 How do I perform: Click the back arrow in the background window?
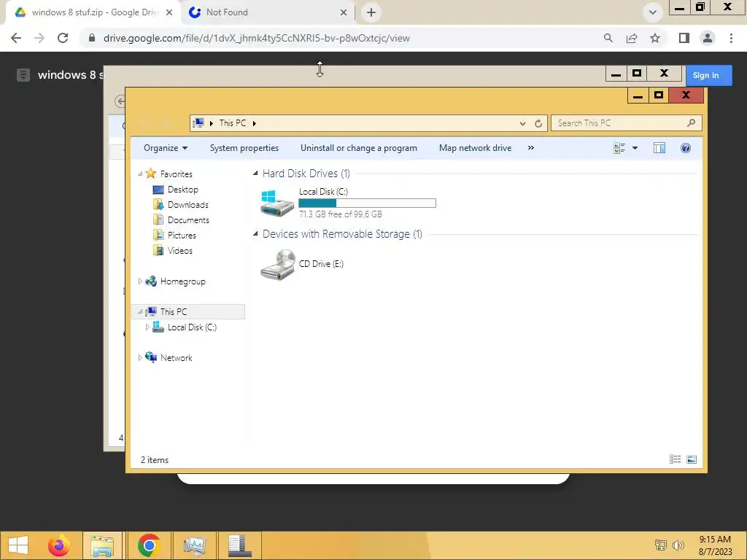(x=120, y=101)
